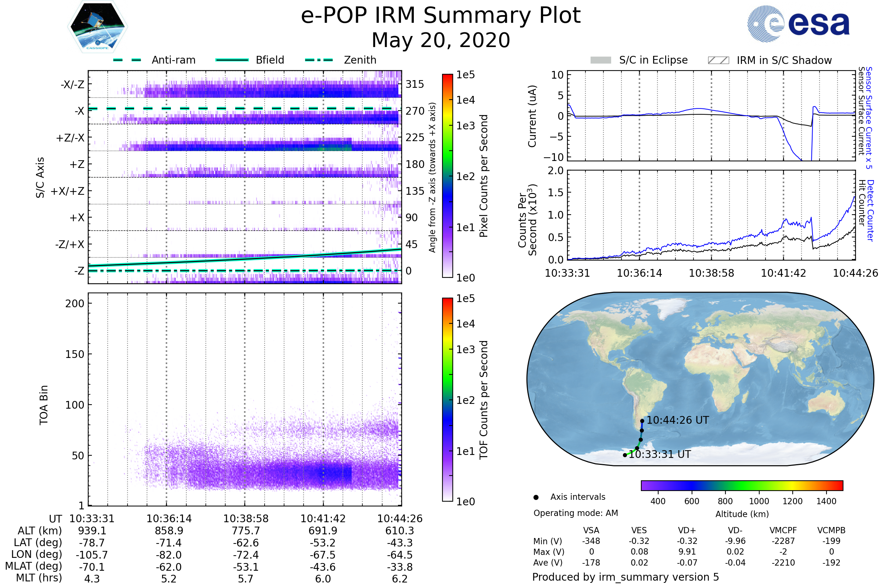Click the Pixel Counts per Second colorbar
The width and height of the screenshot is (882, 588).
point(447,176)
